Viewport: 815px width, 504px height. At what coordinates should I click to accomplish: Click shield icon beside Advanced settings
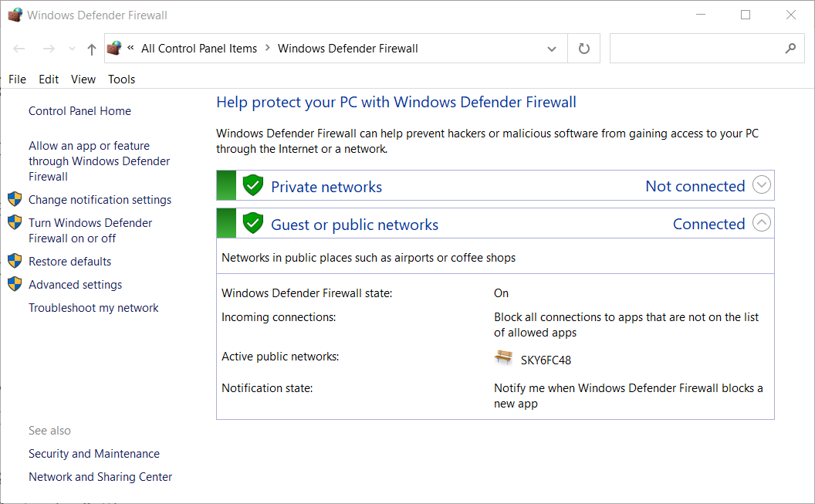click(15, 284)
